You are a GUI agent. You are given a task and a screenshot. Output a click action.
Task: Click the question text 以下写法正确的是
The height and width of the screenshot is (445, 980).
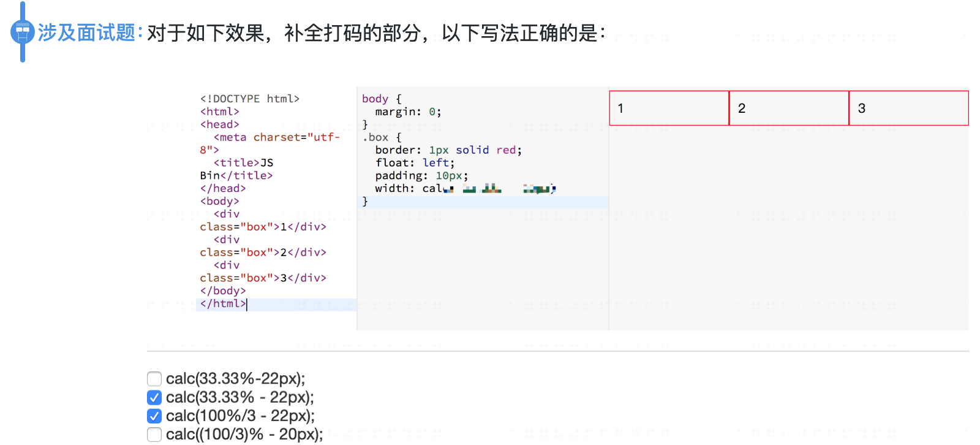pyautogui.click(x=523, y=32)
